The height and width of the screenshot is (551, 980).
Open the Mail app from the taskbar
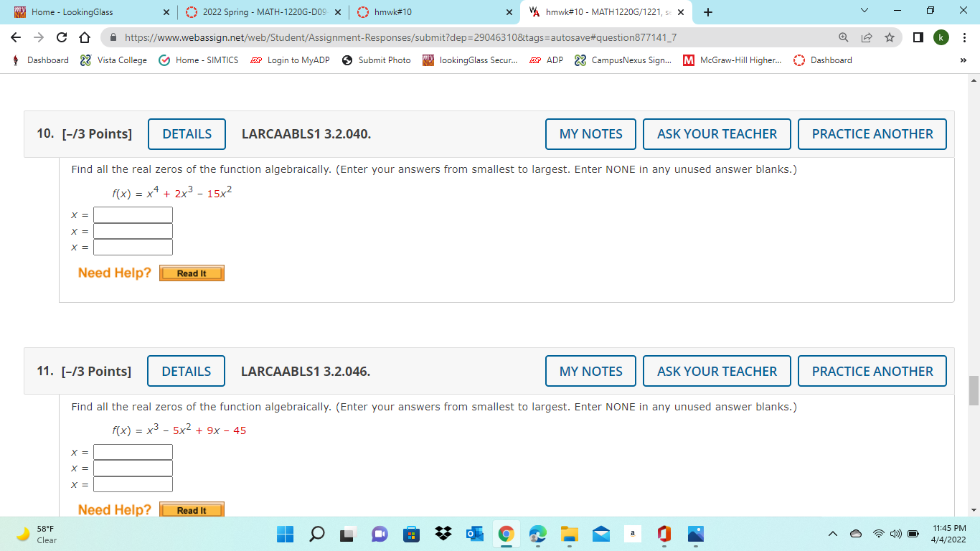point(601,534)
